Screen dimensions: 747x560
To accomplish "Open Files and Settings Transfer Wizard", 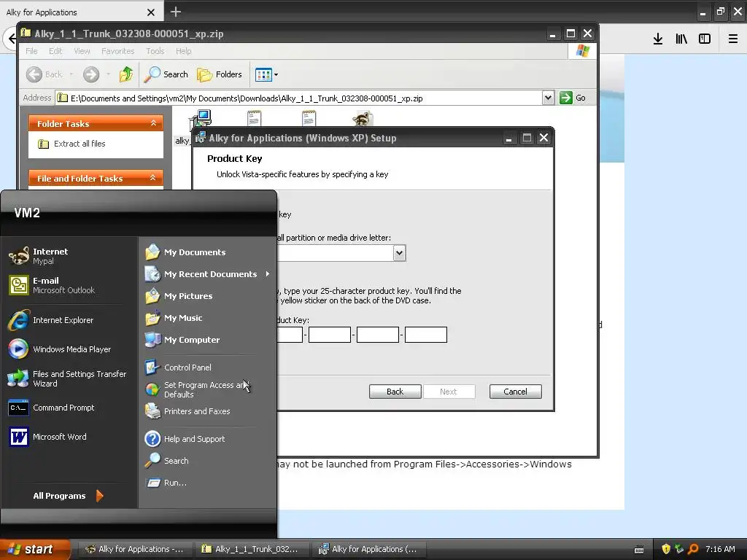I will pos(67,378).
